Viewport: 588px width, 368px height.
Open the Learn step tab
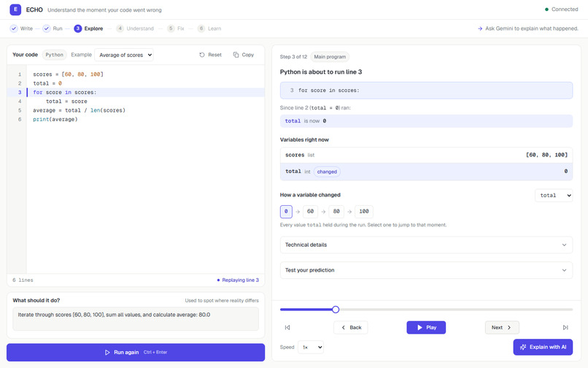[x=209, y=28]
